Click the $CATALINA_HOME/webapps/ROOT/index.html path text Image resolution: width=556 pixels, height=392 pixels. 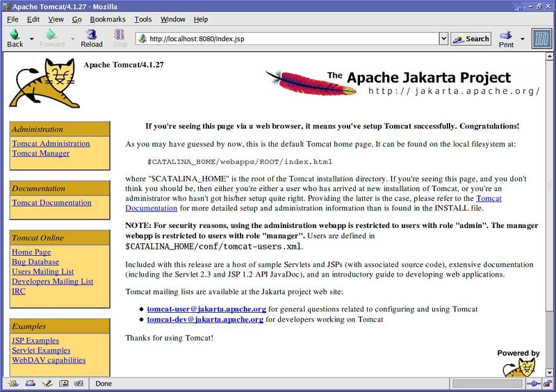240,162
